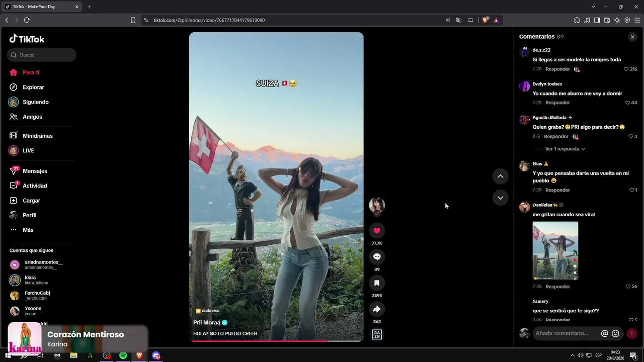Reply to de.s.c22's comment
The image size is (644, 362).
(557, 69)
